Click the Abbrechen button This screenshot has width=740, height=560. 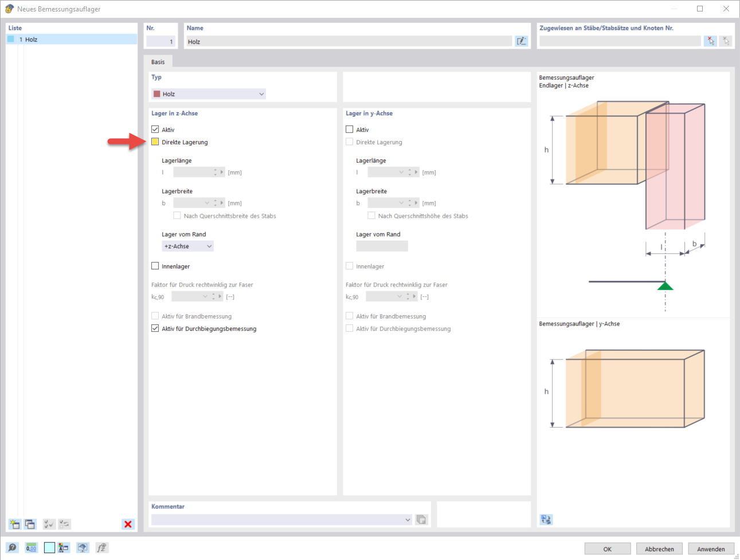tap(659, 549)
